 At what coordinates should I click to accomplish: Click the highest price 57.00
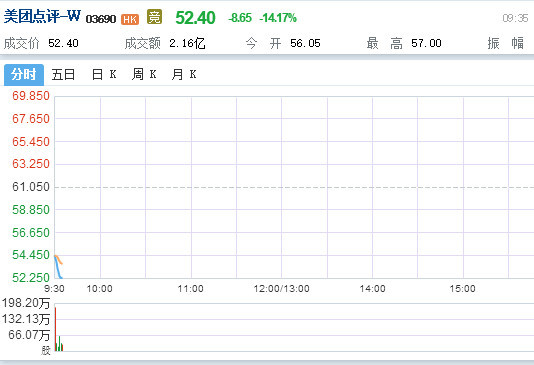pyautogui.click(x=426, y=43)
